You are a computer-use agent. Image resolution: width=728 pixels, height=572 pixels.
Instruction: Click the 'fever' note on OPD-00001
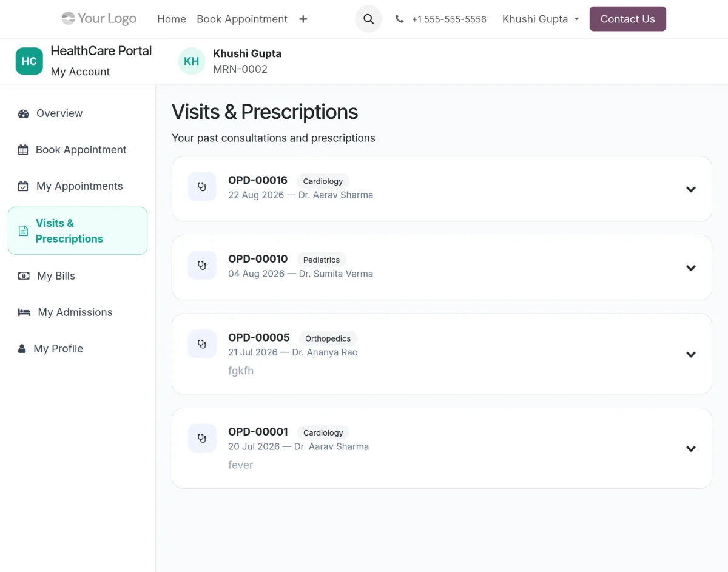(240, 465)
